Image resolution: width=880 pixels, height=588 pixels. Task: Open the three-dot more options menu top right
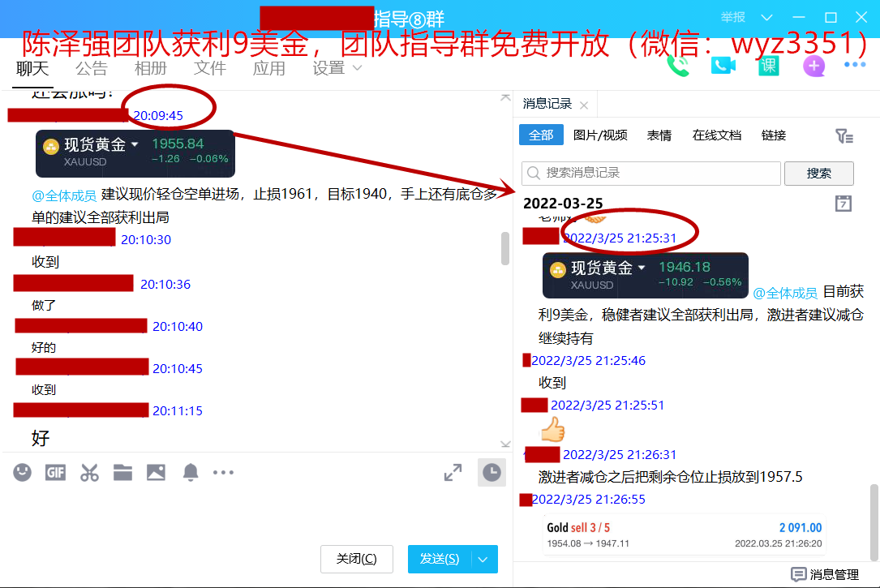(x=855, y=65)
